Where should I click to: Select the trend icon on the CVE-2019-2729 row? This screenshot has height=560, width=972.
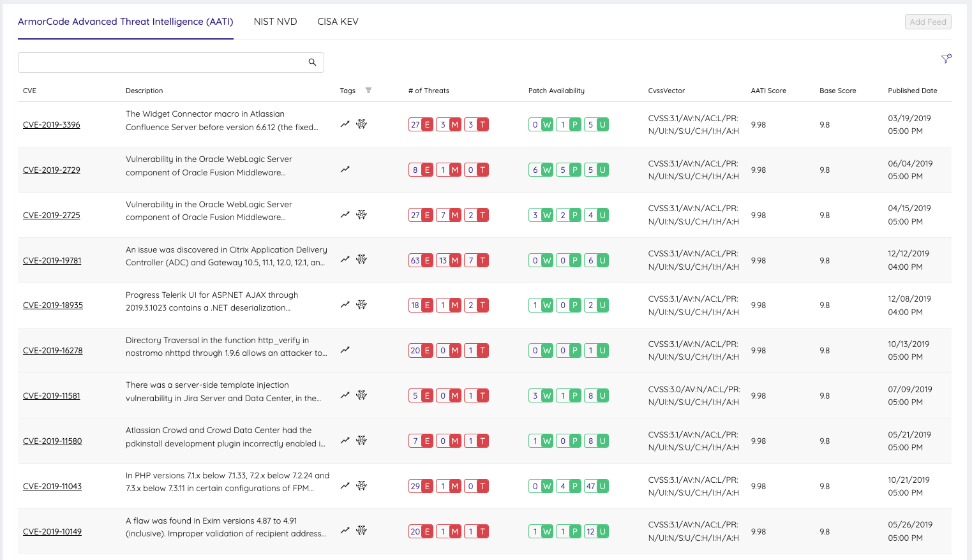345,169
